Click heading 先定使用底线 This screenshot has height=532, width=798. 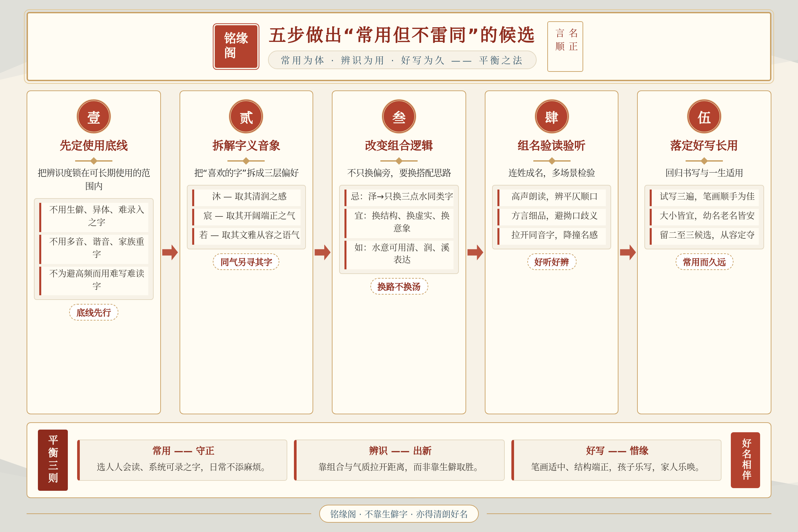pyautogui.click(x=94, y=146)
